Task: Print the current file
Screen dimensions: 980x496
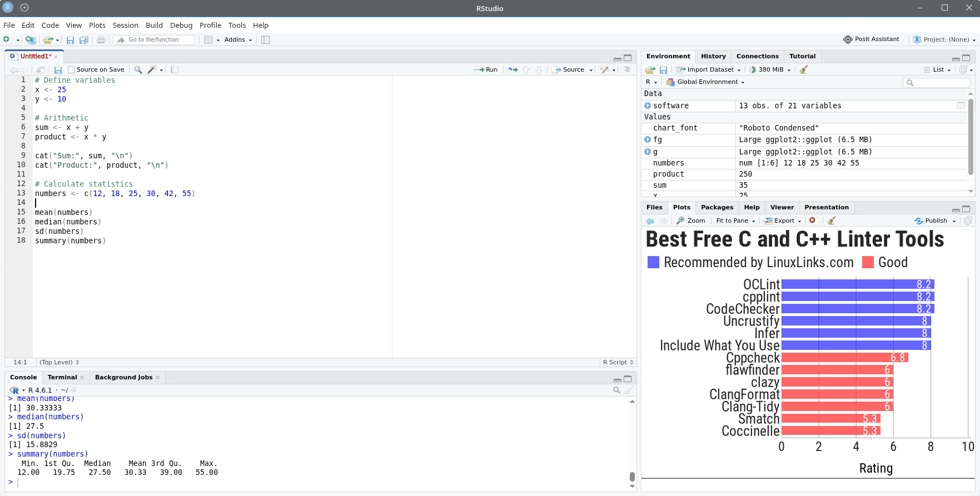Action: 101,39
